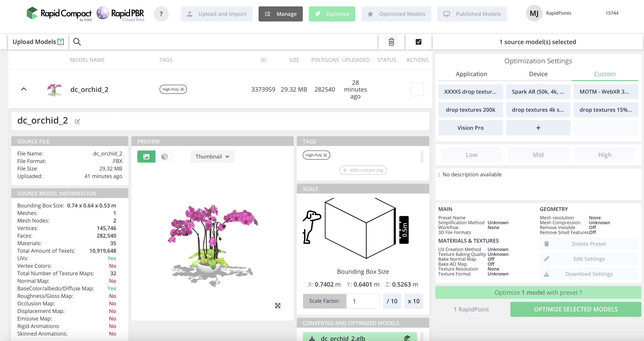This screenshot has height=341, width=644.
Task: Remove High-Poly tag in model row
Action: (x=182, y=89)
